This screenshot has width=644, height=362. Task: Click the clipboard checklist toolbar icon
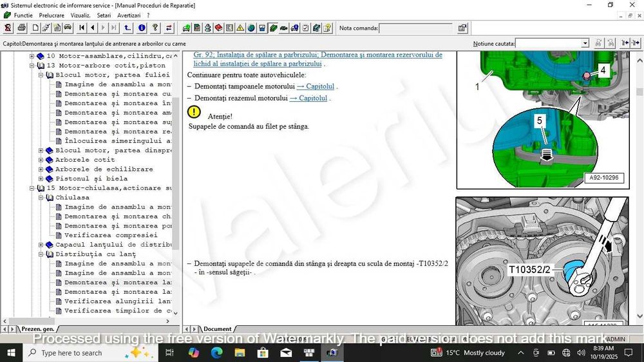pyautogui.click(x=305, y=28)
